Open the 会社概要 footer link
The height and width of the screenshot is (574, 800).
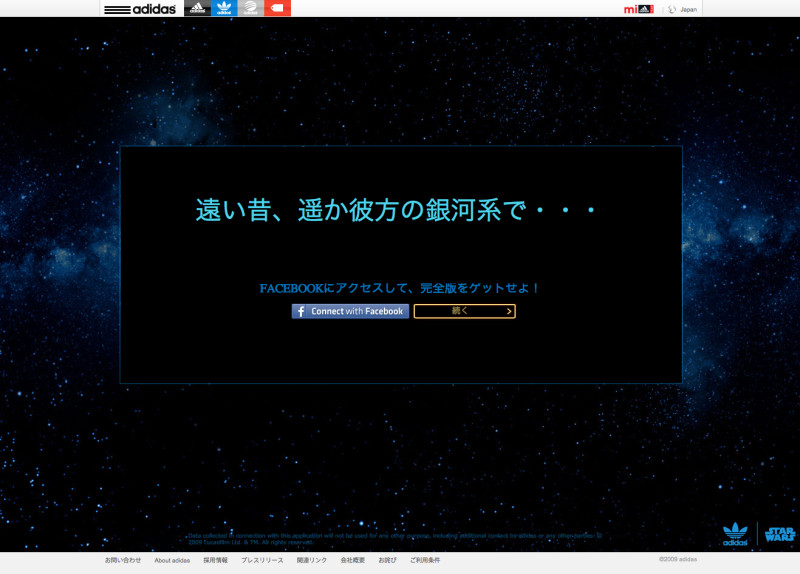click(x=353, y=560)
